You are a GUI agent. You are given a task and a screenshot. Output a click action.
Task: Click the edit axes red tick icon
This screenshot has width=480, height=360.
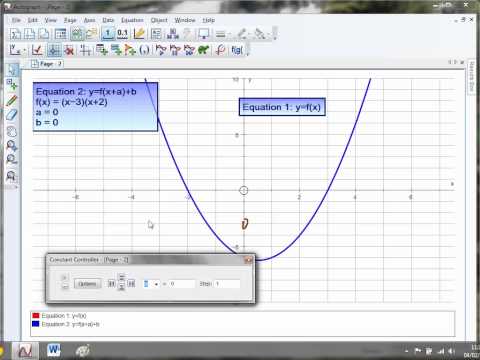coord(37,50)
